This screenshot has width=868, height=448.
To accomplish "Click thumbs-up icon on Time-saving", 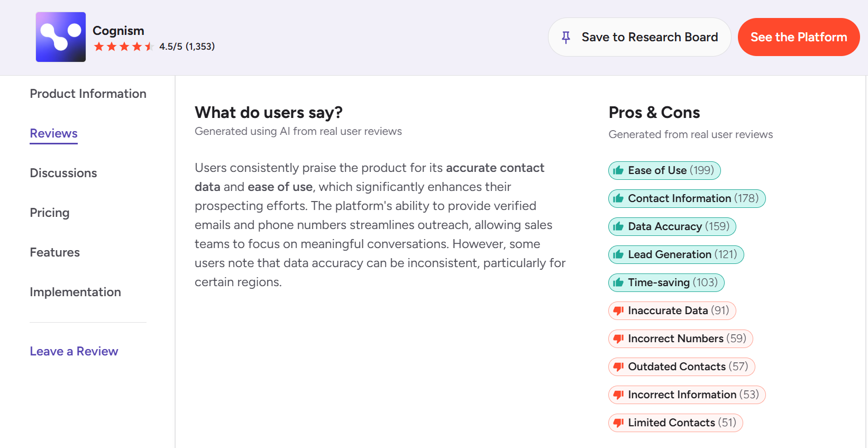I will pos(618,282).
